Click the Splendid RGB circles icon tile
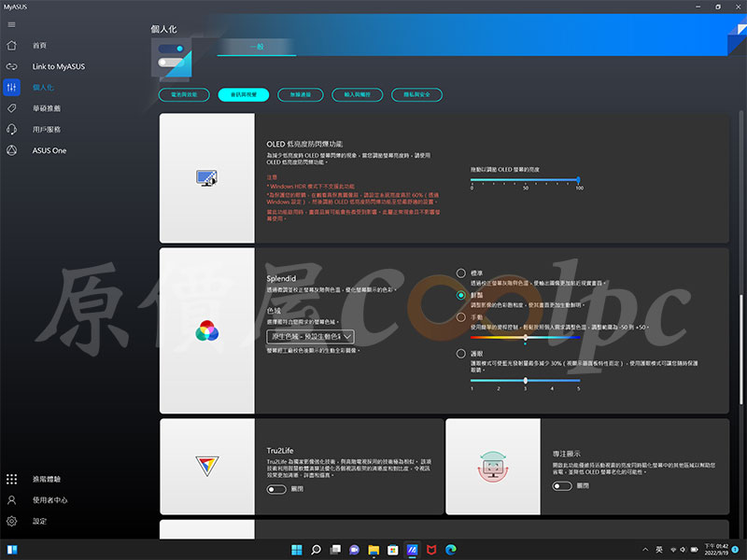This screenshot has width=747, height=560. click(x=206, y=330)
